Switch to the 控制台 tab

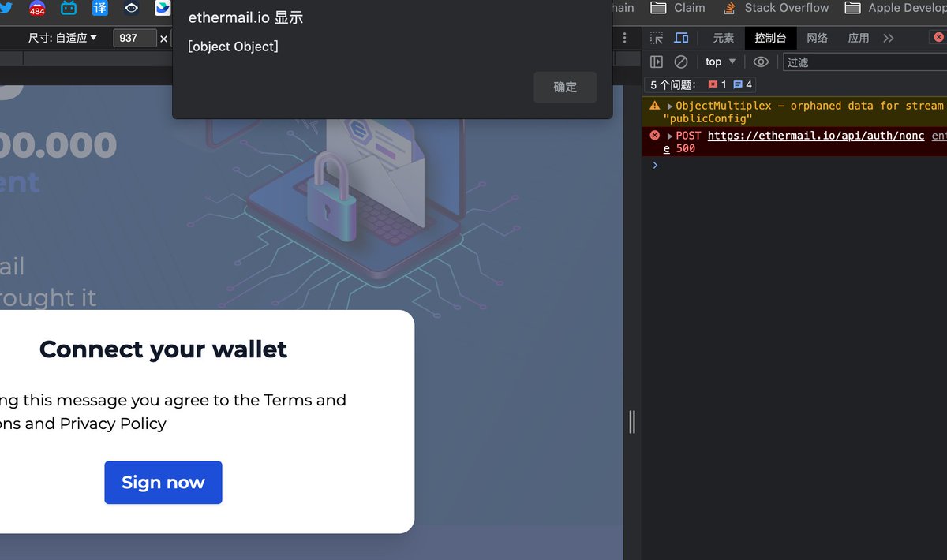coord(770,38)
